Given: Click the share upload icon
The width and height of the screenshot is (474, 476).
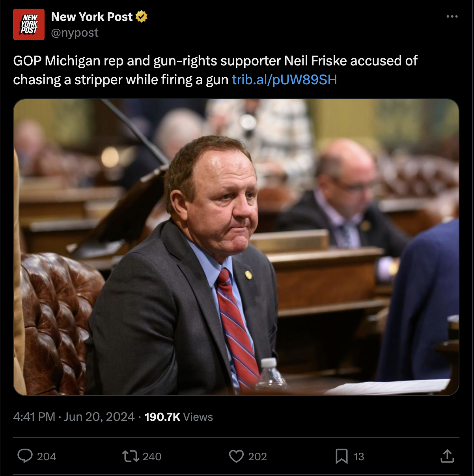Looking at the screenshot, I should [447, 456].
